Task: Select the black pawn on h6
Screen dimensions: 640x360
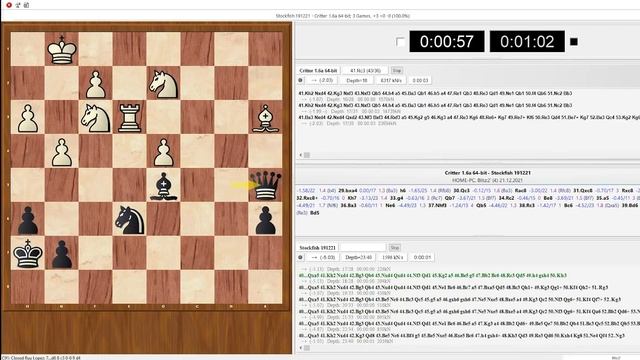Action: [28, 219]
